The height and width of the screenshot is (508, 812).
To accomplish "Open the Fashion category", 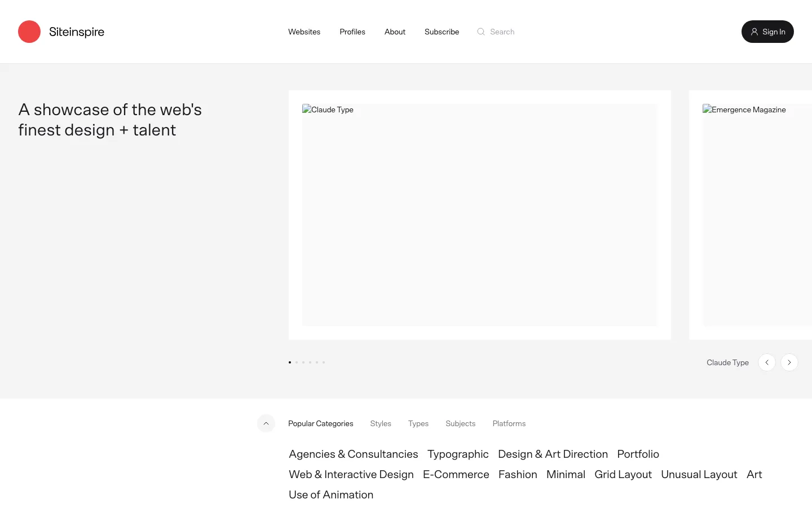I will click(x=518, y=475).
